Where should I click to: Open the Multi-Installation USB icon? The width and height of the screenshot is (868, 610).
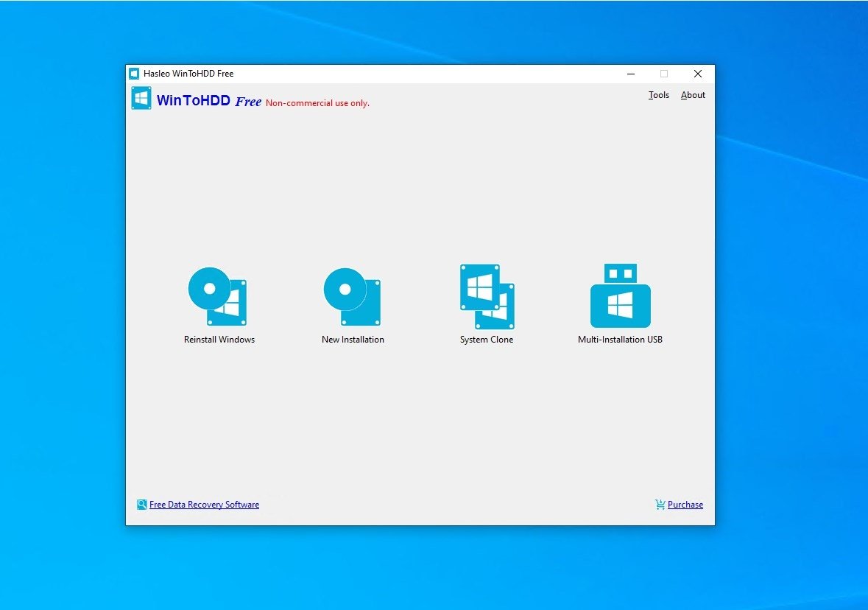point(620,296)
